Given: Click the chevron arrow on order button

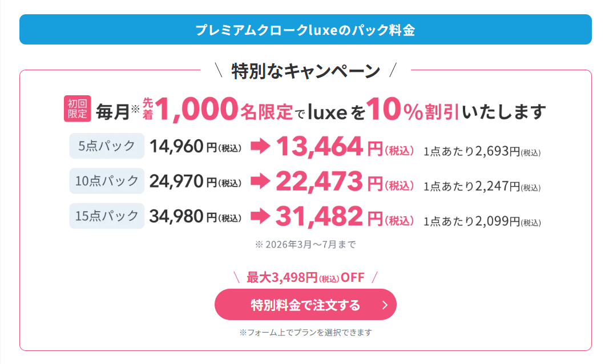Looking at the screenshot, I should pos(385,305).
